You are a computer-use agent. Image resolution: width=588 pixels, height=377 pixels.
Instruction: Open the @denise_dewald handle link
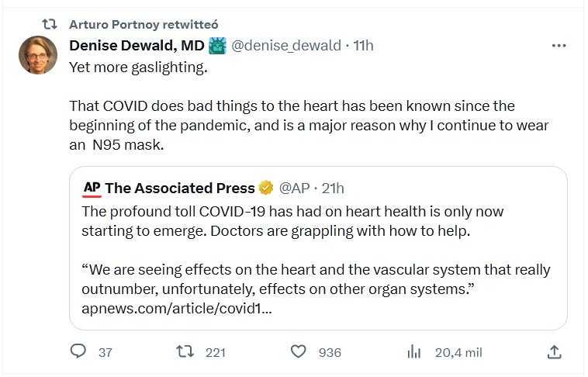coord(286,46)
